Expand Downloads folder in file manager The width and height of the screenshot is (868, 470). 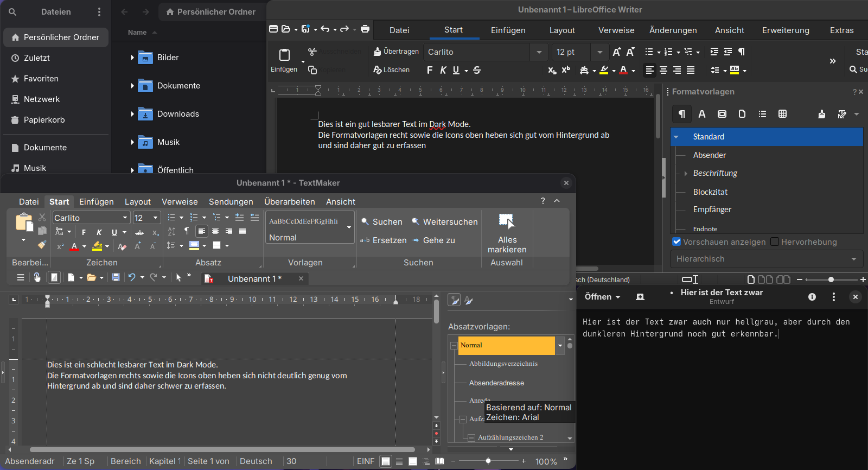pos(132,113)
